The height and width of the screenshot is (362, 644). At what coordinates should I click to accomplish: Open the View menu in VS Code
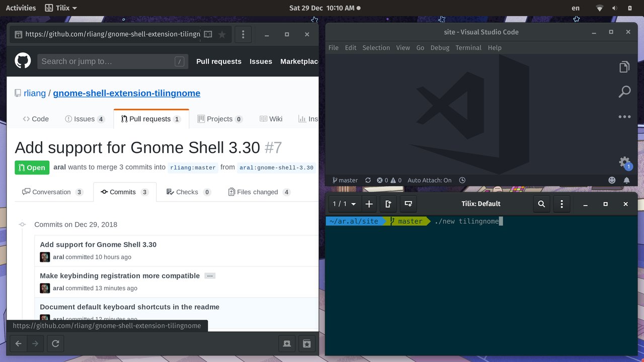pos(403,48)
